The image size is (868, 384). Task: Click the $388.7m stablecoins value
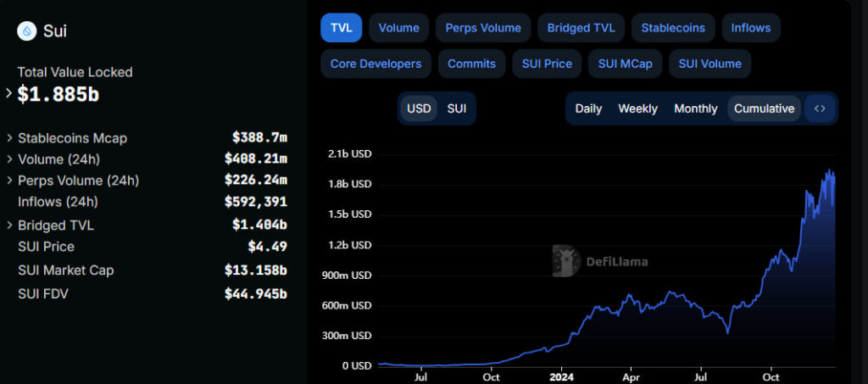(259, 138)
